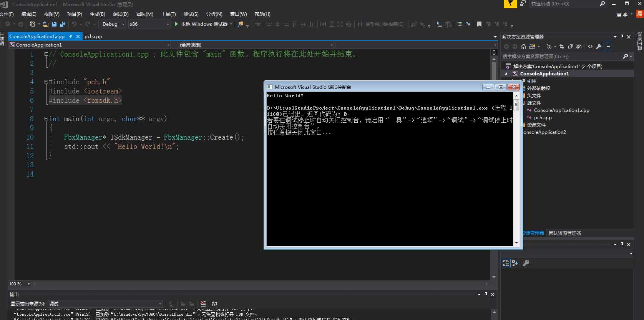Viewport: 644px width, 320px height.
Task: Close the Solution Explorer panel
Action: click(629, 37)
